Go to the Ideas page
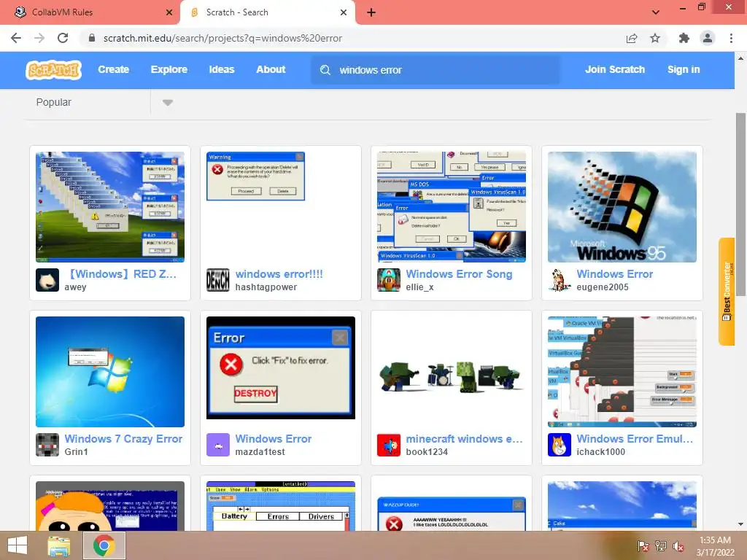The width and height of the screenshot is (747, 560). click(x=222, y=69)
